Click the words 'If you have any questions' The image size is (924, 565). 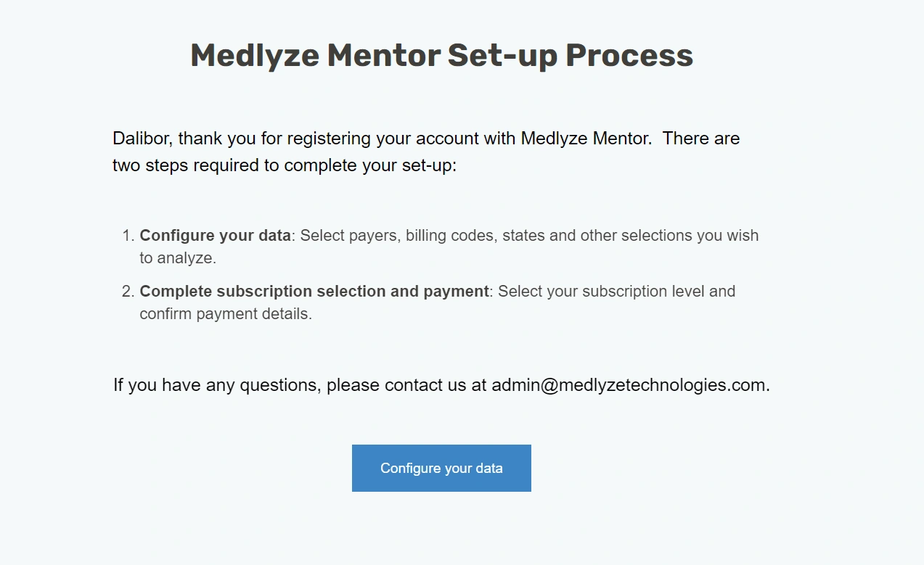click(216, 385)
